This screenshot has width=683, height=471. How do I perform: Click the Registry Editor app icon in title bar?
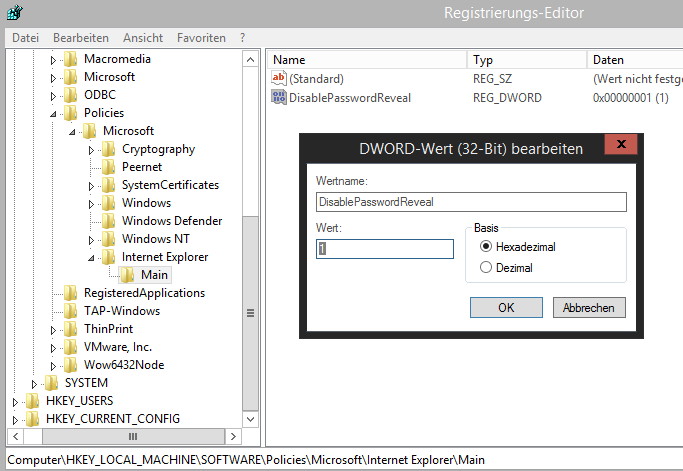(15, 12)
